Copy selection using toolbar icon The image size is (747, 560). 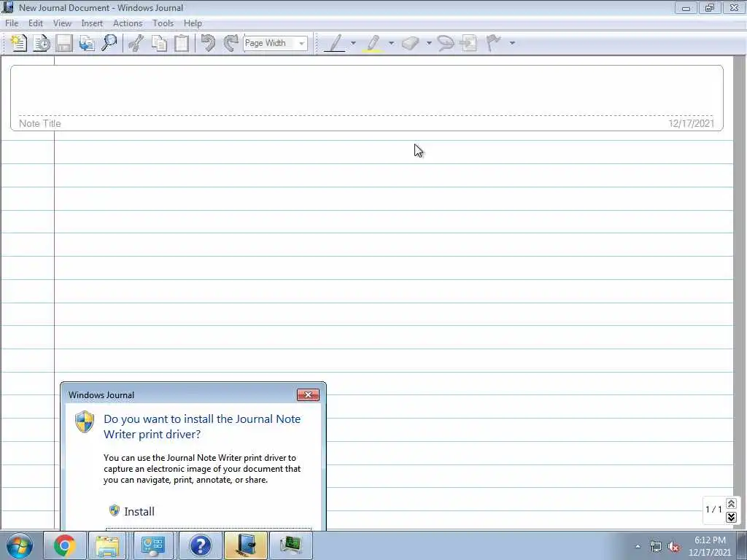(159, 43)
